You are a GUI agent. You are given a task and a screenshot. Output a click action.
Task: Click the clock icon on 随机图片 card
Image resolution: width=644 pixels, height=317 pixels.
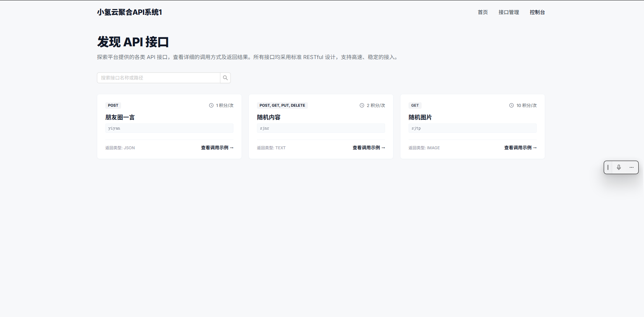point(512,105)
